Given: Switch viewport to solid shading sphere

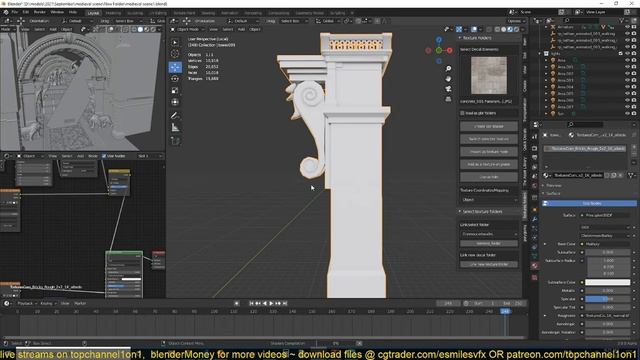Looking at the screenshot, I should click(x=504, y=29).
